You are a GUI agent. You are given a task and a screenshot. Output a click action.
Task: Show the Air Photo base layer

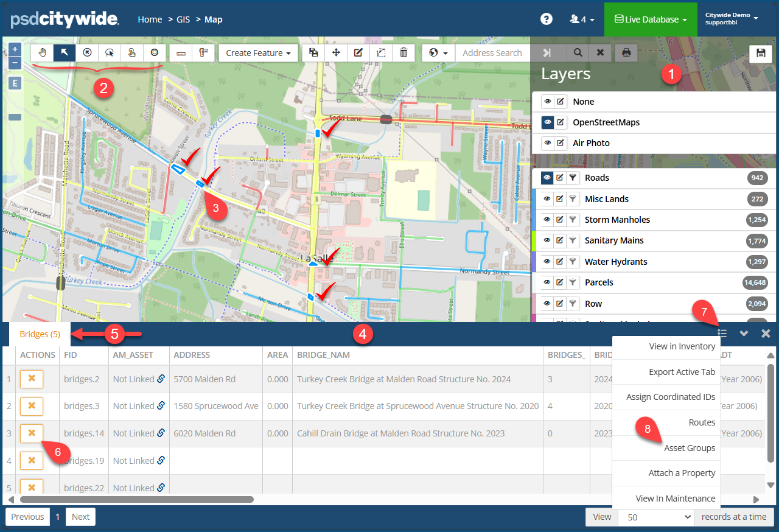point(547,143)
